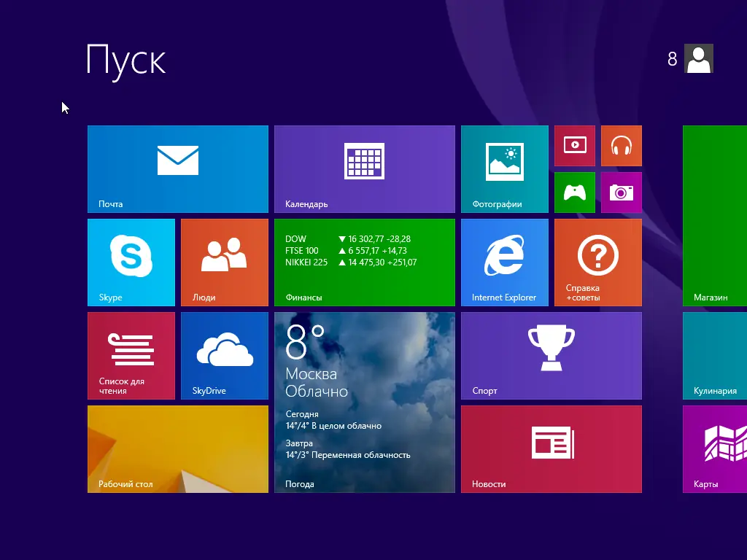Open the Магазин store tile

[715, 216]
